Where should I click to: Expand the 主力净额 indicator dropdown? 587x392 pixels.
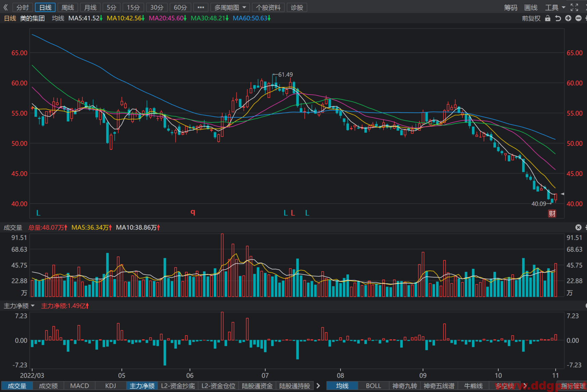(19, 306)
